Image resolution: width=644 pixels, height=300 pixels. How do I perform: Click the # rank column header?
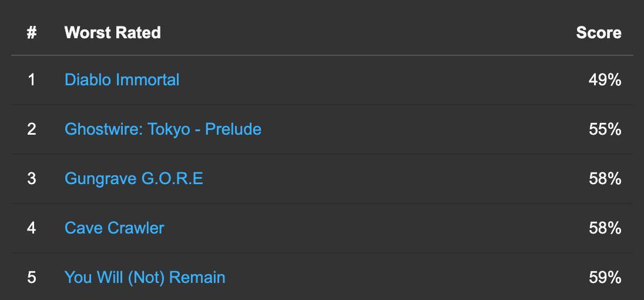click(32, 32)
